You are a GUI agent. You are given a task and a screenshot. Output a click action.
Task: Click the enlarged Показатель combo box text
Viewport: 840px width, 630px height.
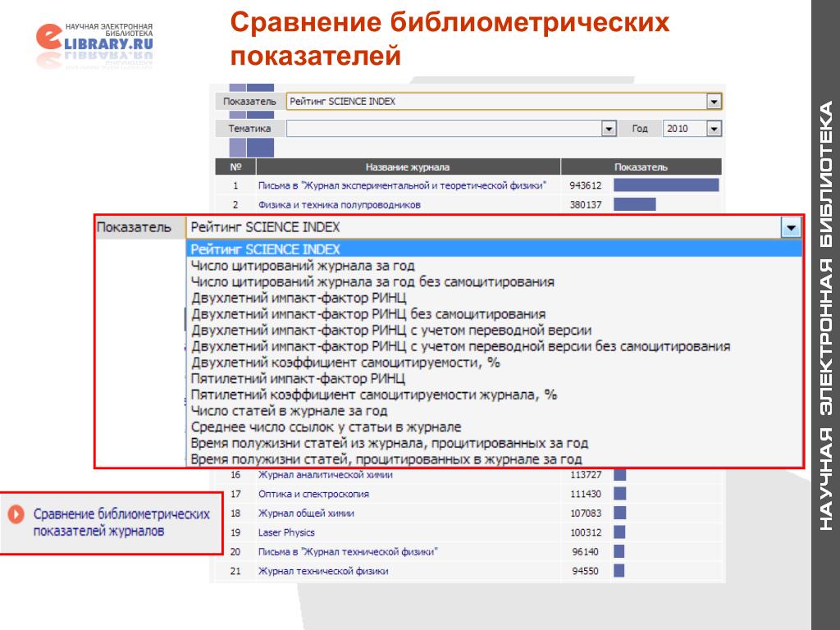pyautogui.click(x=265, y=228)
